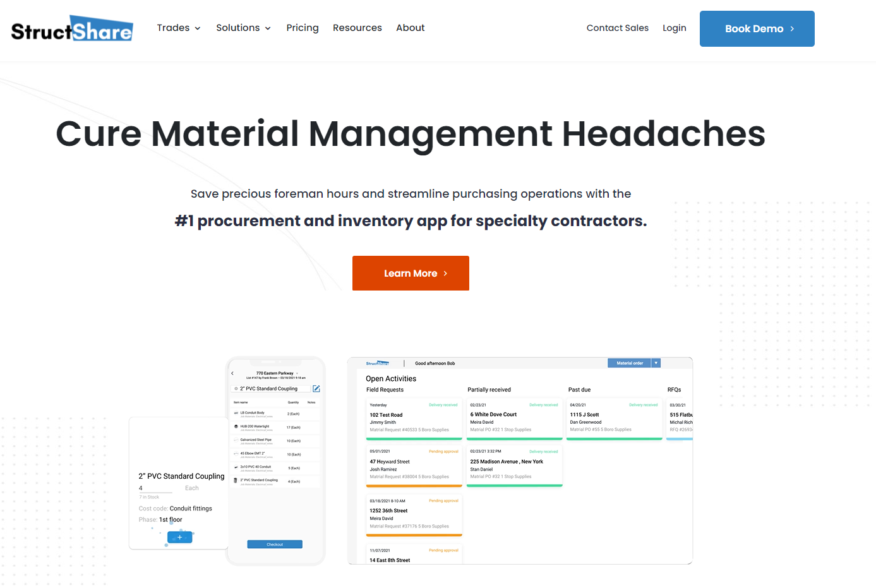Open the Solutions dropdown menu

(x=243, y=28)
